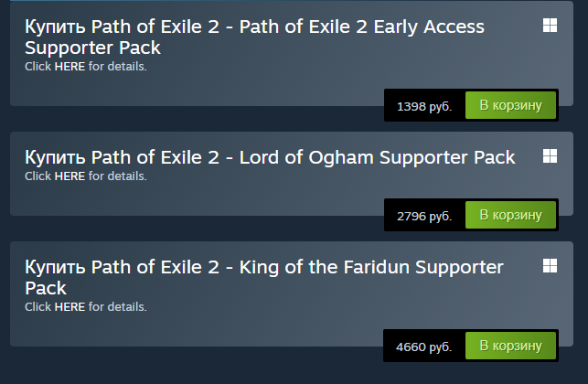Image resolution: width=588 pixels, height=384 pixels.
Task: Open HERE link under King of the Faridun pack
Action: click(69, 307)
